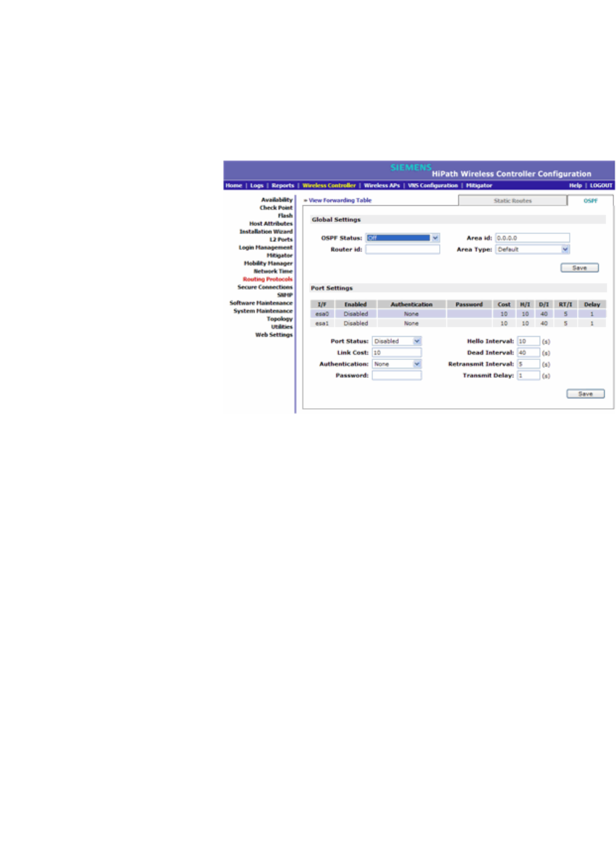616x868 pixels.
Task: Select the esa1 port row
Action: 458,323
